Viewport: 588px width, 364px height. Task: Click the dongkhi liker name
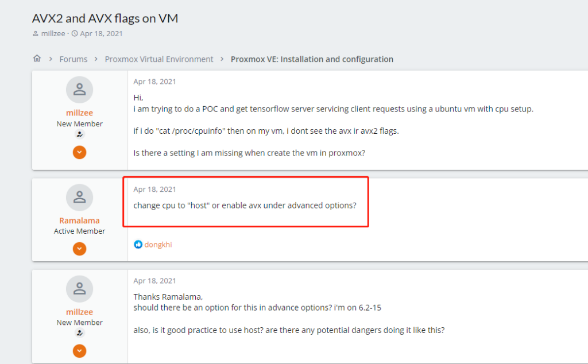point(158,245)
